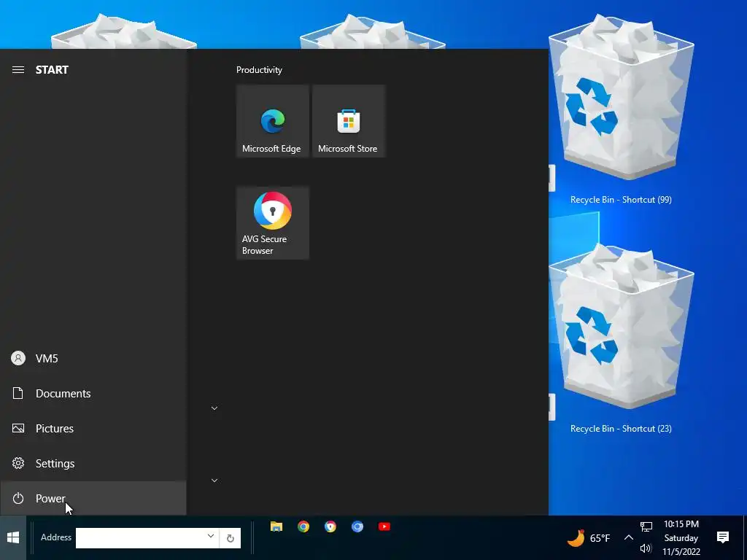Click the Productivity group heading

(259, 70)
